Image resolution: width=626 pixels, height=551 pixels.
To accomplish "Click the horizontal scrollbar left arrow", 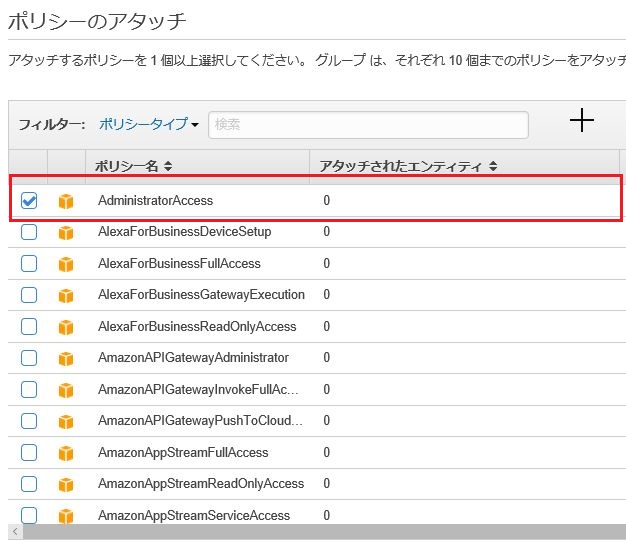I will pos(15,531).
